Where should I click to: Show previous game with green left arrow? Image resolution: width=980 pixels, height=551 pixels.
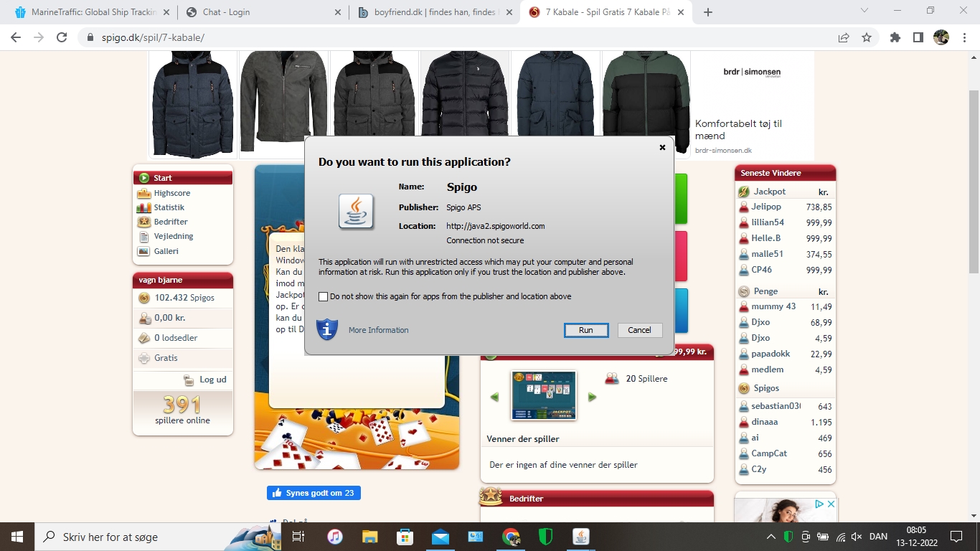pyautogui.click(x=494, y=397)
